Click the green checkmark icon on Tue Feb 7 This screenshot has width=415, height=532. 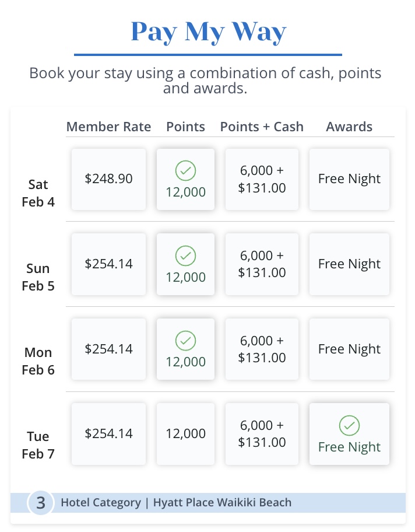click(349, 426)
